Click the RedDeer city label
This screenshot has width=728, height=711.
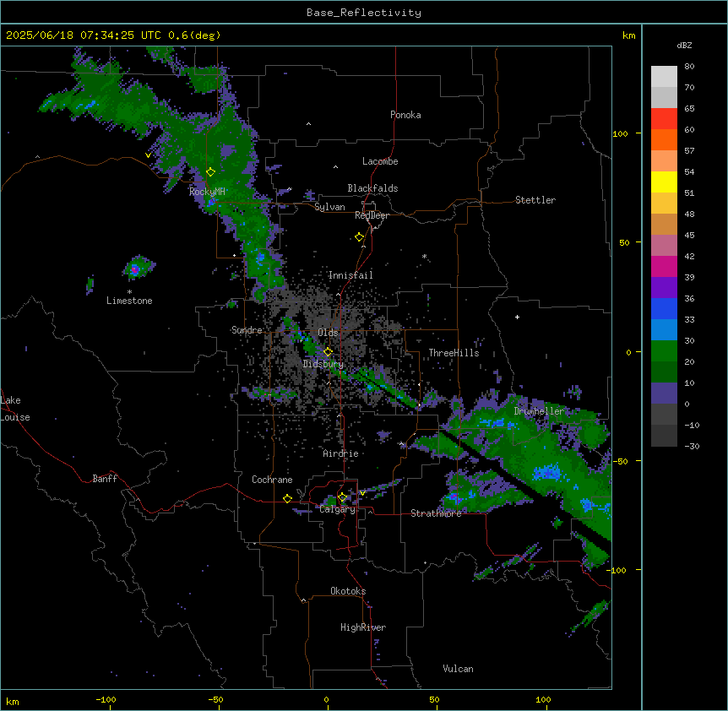pos(372,215)
